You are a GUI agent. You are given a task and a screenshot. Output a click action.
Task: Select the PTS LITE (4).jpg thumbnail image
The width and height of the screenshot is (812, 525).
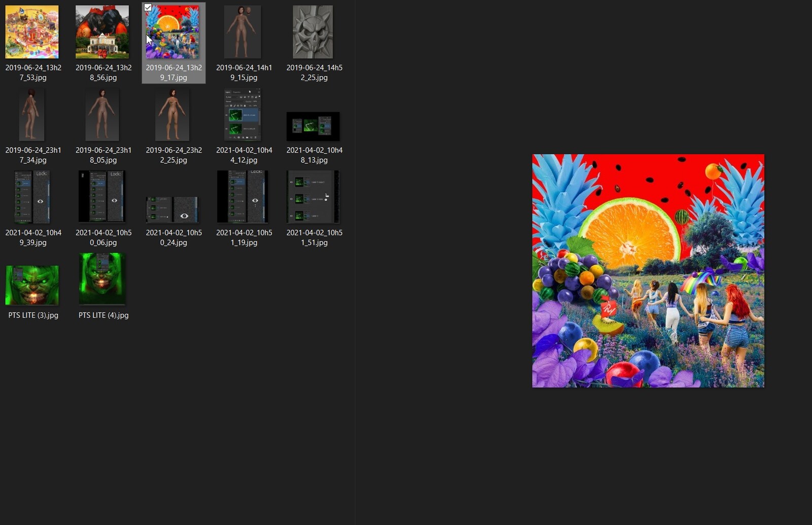[102, 279]
